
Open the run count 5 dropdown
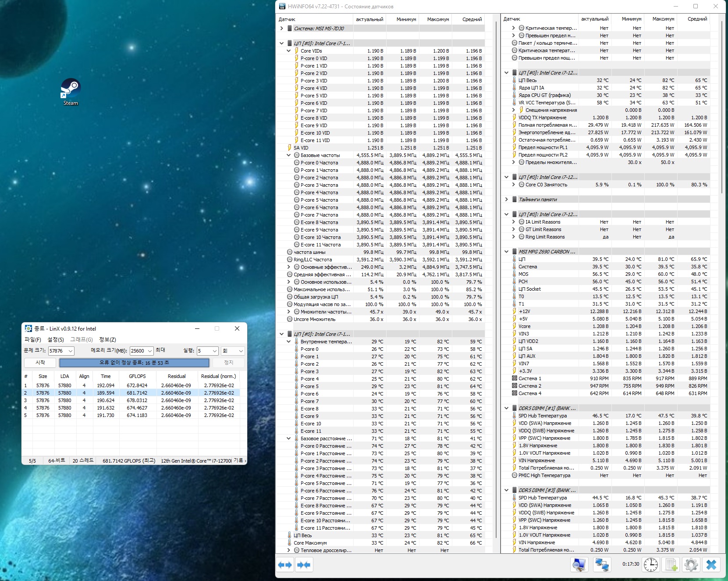(x=214, y=351)
